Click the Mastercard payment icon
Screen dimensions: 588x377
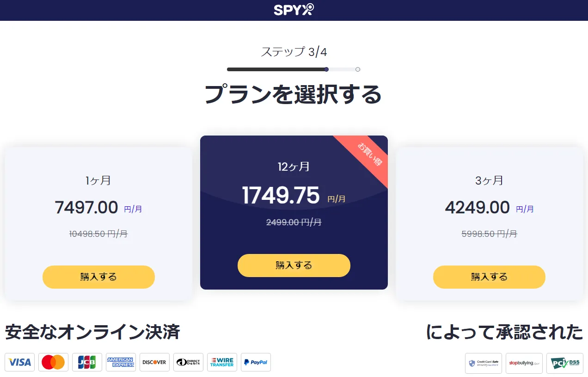coord(53,362)
